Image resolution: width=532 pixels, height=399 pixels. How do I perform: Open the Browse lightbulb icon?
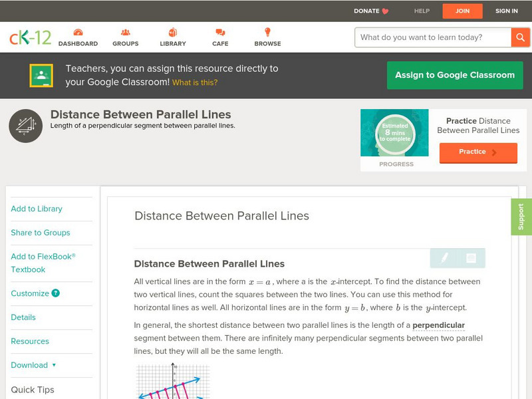[268, 32]
